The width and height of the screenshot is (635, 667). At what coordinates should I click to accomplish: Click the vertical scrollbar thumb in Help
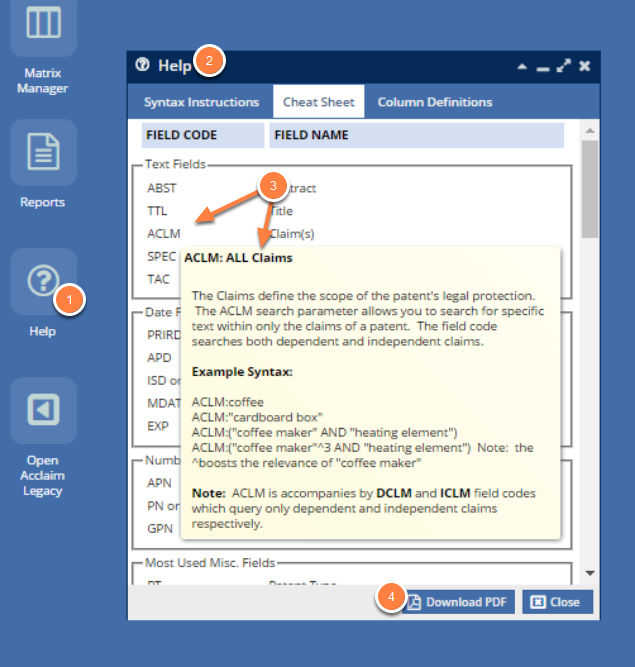(590, 189)
